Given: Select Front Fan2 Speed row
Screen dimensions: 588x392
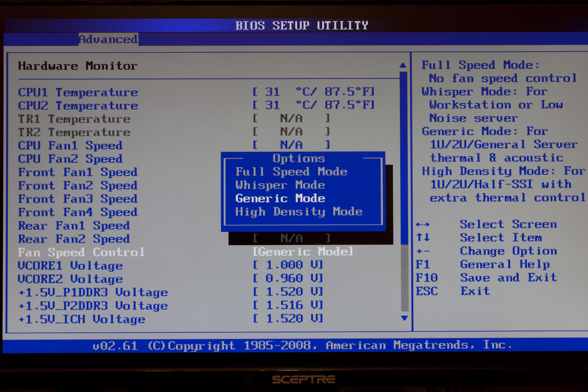Looking at the screenshot, I should pos(78,186).
